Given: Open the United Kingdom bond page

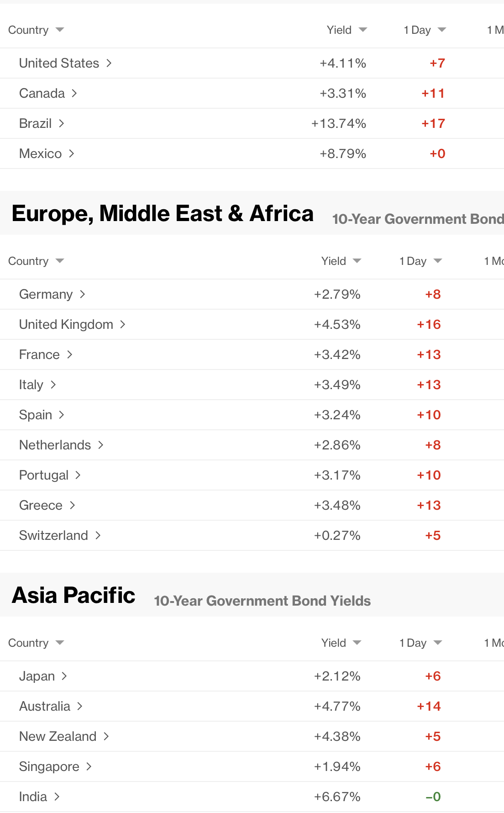Looking at the screenshot, I should click(x=66, y=324).
